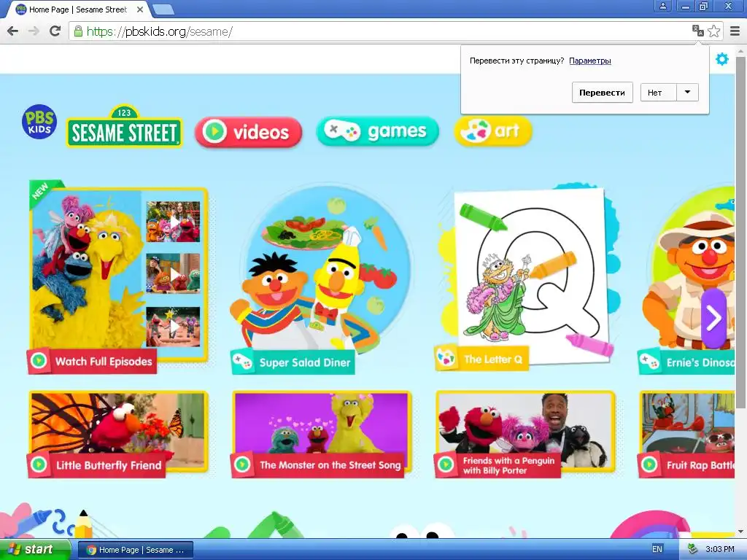Viewport: 747px width, 560px height.
Task: Open the Chrome hamburger menu
Action: pos(735,31)
